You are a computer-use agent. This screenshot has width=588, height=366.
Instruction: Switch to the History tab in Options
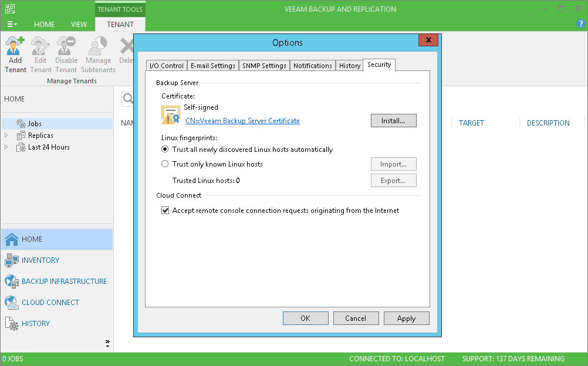point(350,66)
